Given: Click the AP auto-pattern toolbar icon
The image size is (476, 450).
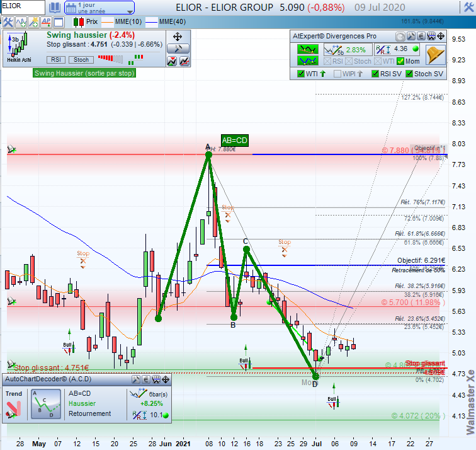Looking at the screenshot, I should pos(46,22).
